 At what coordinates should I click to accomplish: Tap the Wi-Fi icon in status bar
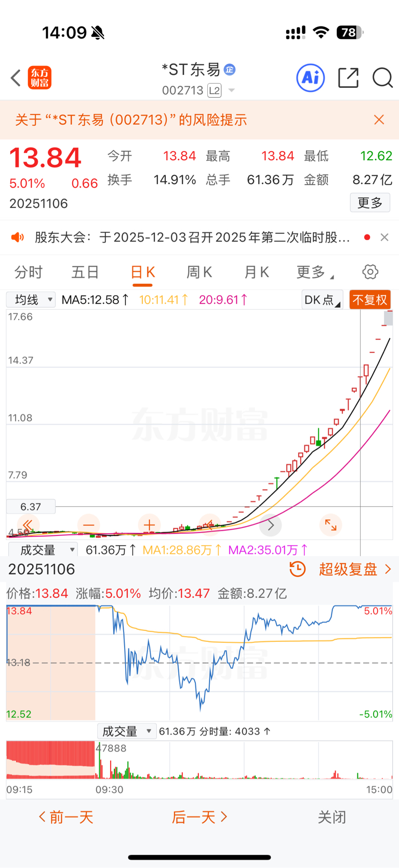tap(321, 33)
